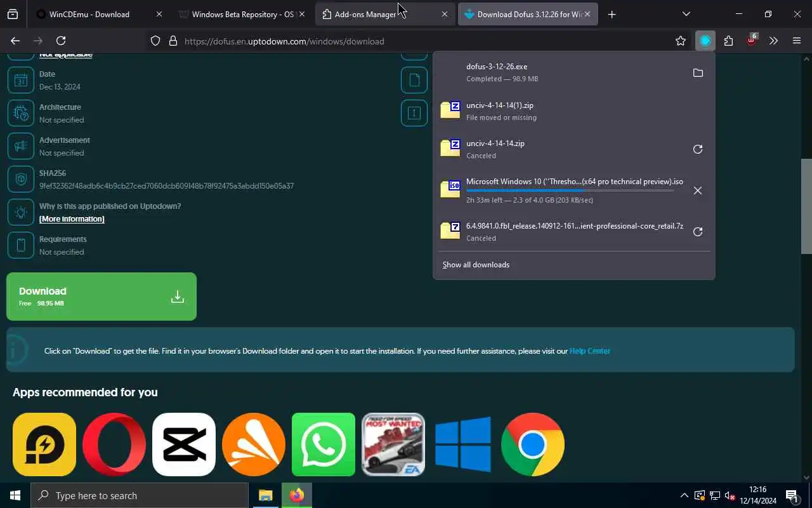This screenshot has width=812, height=508.
Task: Show site security lock info
Action: point(173,41)
